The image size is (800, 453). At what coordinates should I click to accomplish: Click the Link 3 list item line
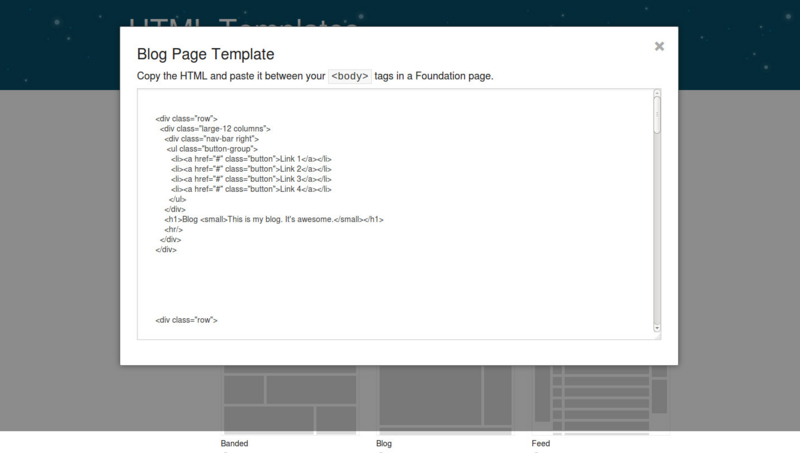point(252,179)
